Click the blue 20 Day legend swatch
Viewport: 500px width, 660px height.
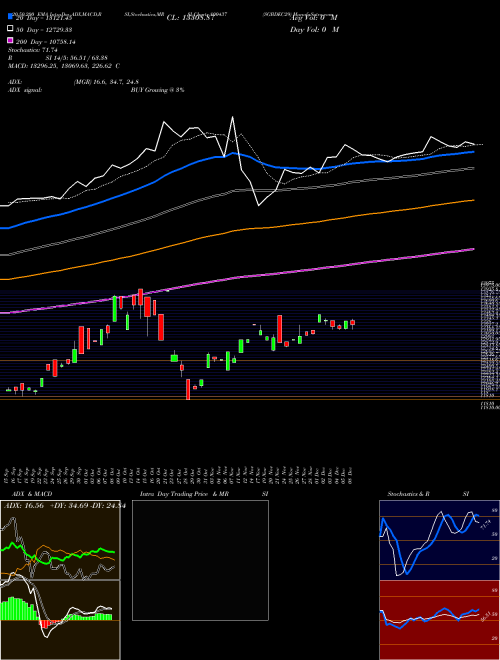10,17
